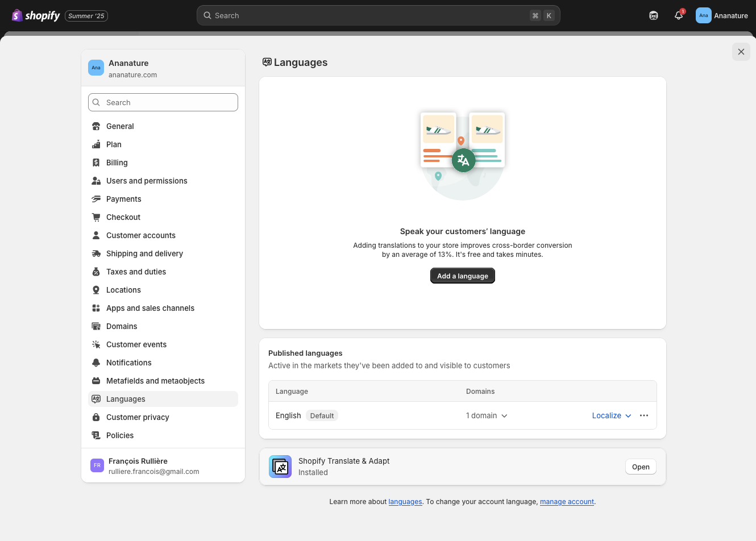This screenshot has height=541, width=756.
Task: Open the Localize dropdown for English
Action: coord(611,415)
